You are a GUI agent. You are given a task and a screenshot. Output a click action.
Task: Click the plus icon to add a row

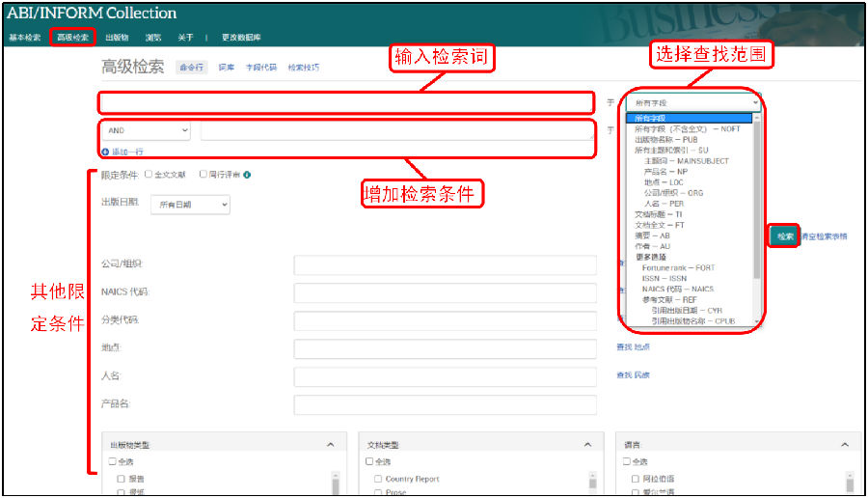click(x=105, y=152)
